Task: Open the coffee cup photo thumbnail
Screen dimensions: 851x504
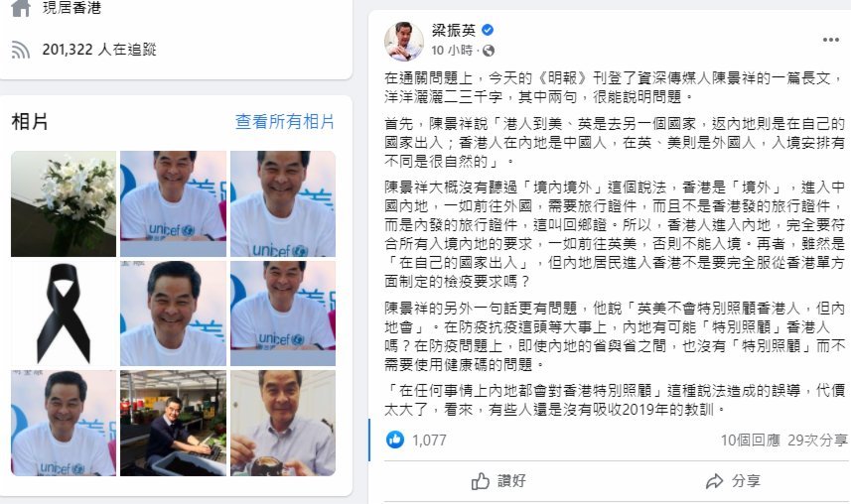Action: click(283, 424)
